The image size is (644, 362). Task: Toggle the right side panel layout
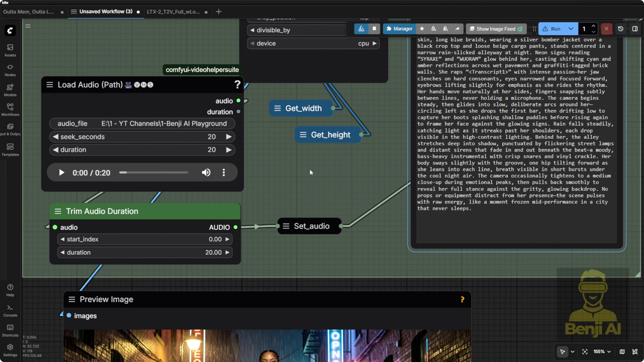click(x=635, y=29)
